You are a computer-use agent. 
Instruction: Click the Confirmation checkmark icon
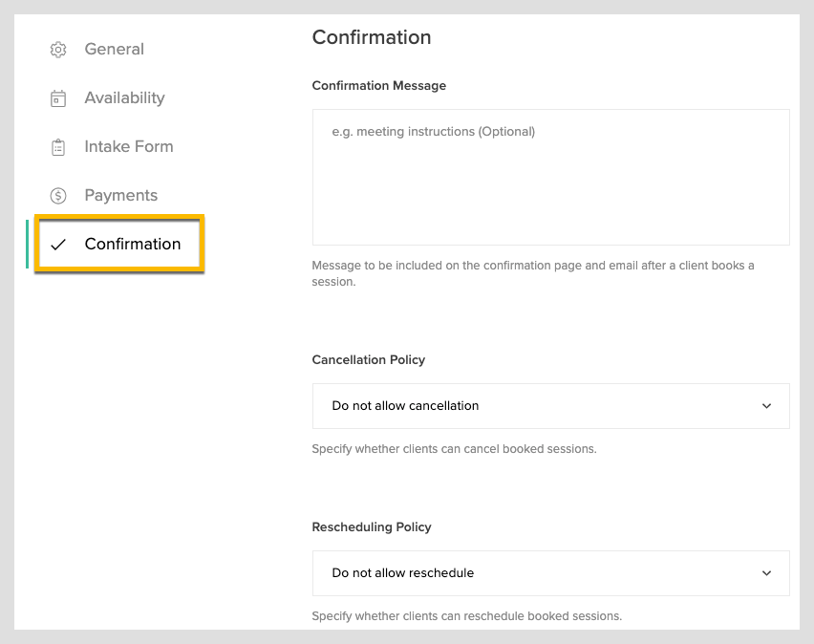coord(58,244)
